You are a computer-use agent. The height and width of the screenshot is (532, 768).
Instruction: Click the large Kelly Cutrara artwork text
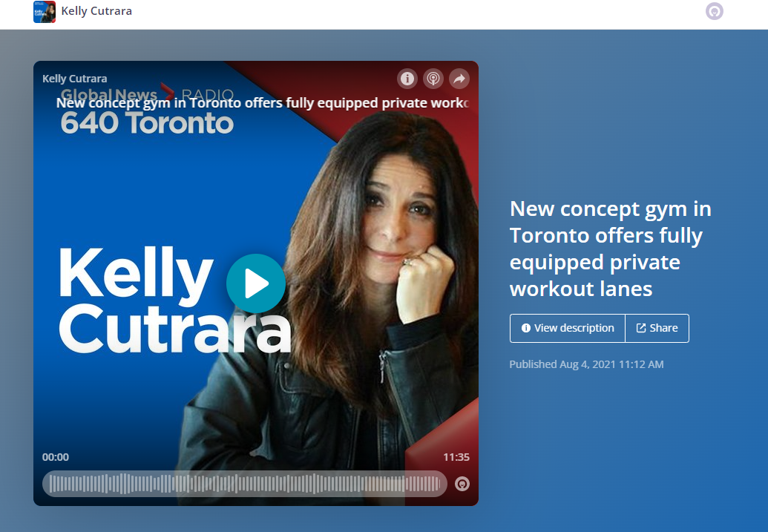pyautogui.click(x=175, y=299)
